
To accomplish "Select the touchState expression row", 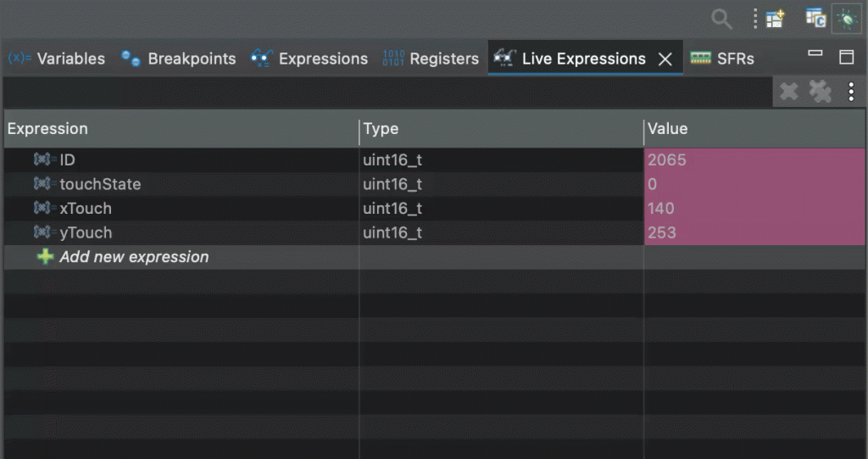I will (x=99, y=184).
